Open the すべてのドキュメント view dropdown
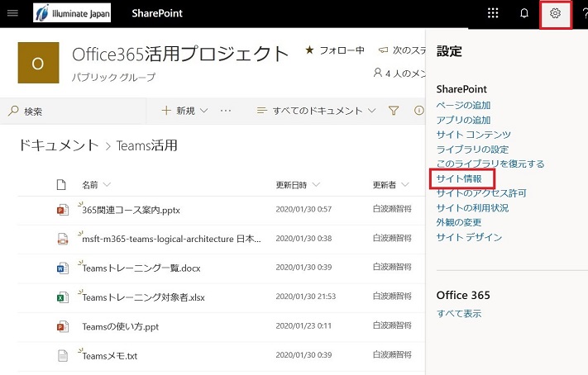Screen dimensions: 588x375 (317, 111)
